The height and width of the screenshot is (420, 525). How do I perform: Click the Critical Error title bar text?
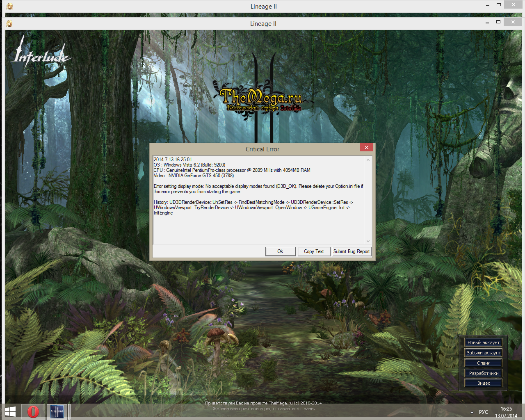click(262, 149)
